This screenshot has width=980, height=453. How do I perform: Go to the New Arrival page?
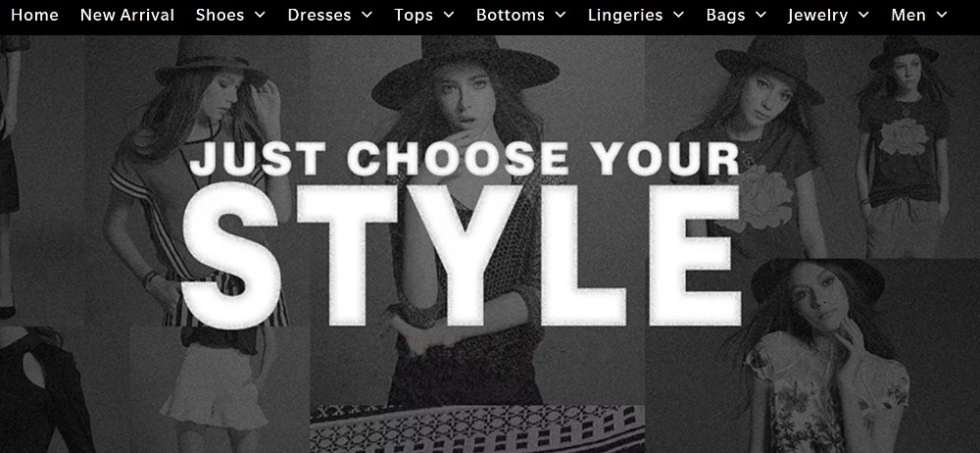point(127,15)
